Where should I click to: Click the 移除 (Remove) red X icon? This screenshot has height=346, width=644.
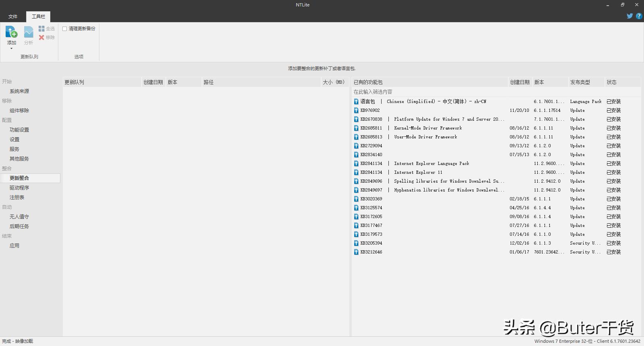[41, 37]
